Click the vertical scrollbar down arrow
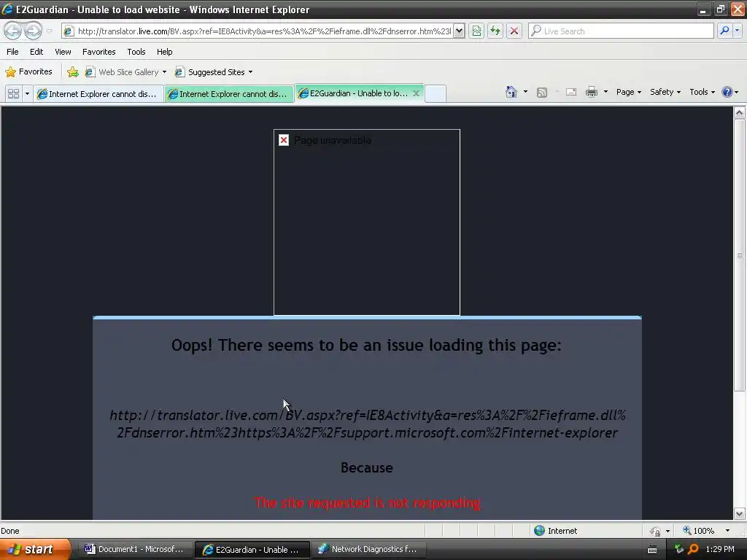 pos(740,513)
